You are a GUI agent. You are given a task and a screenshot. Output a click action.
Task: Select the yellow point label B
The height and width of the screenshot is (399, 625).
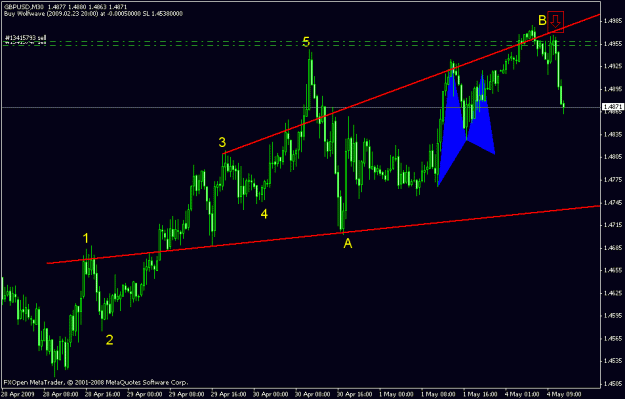(x=542, y=20)
